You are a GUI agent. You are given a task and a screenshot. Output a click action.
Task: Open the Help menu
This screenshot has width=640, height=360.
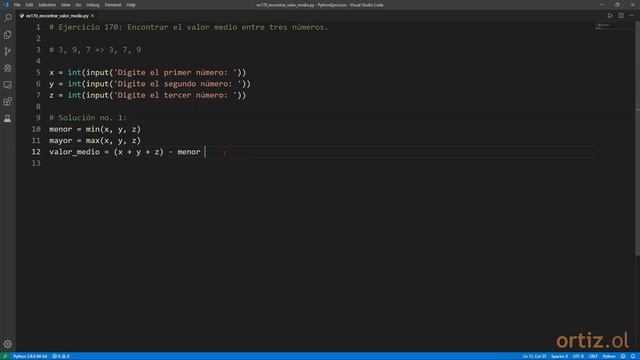131,5
